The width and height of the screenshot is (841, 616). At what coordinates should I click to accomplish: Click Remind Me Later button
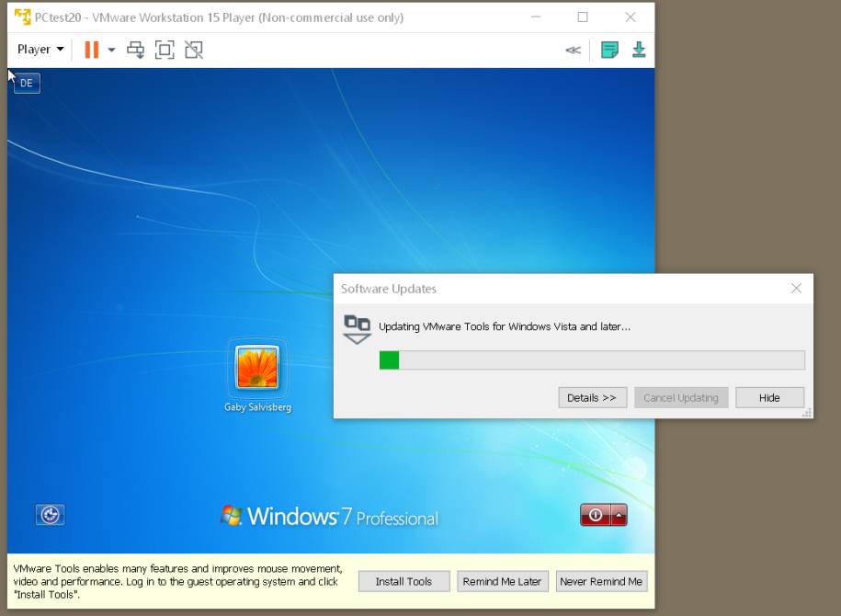click(x=503, y=582)
